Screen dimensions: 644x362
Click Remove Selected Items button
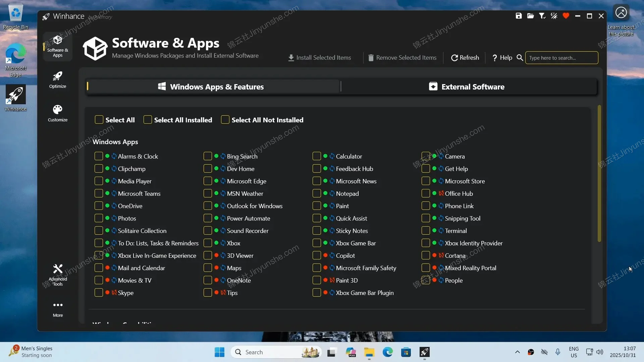pos(402,58)
